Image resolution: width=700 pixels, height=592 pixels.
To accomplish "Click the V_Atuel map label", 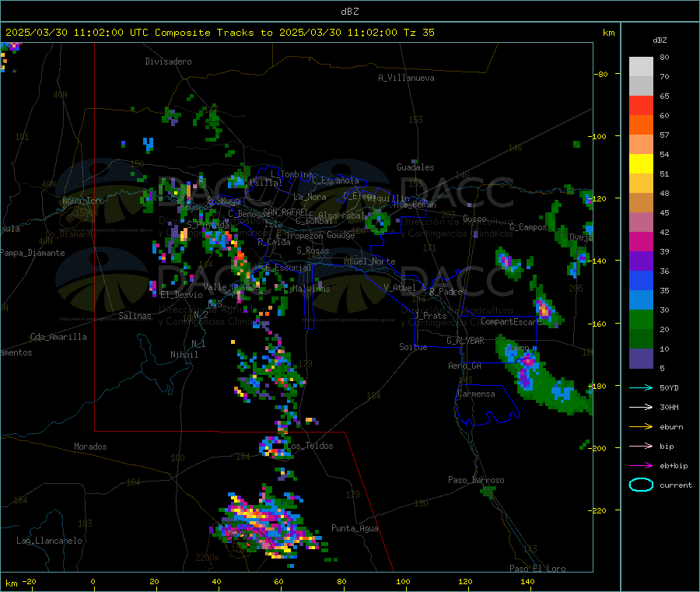I will pos(400,288).
